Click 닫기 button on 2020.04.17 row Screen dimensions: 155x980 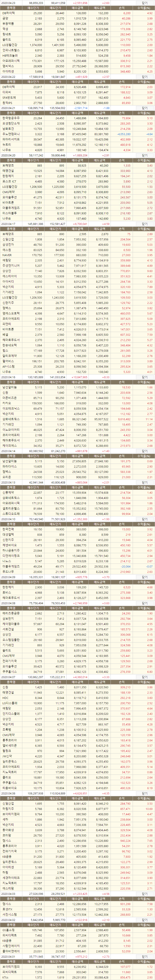click(144, 224)
